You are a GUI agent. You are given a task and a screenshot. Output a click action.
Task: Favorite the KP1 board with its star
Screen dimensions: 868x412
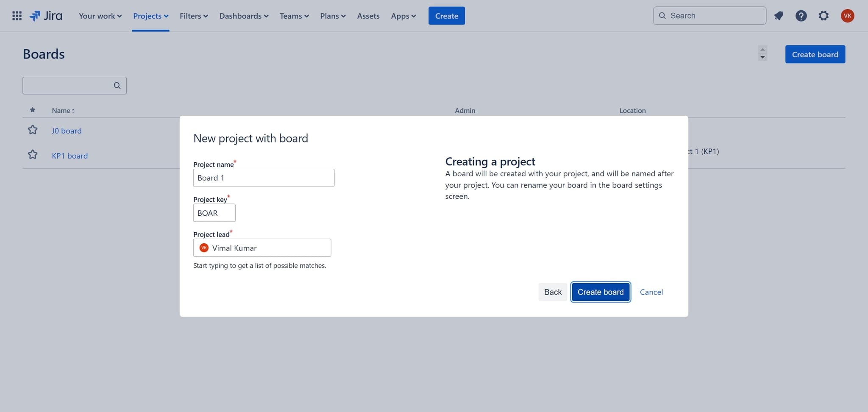click(33, 155)
